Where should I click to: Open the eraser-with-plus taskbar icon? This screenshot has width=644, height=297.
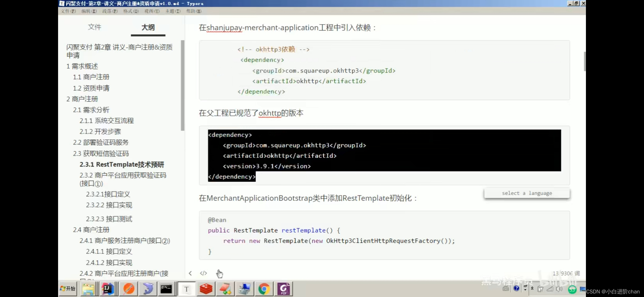pyautogui.click(x=225, y=289)
